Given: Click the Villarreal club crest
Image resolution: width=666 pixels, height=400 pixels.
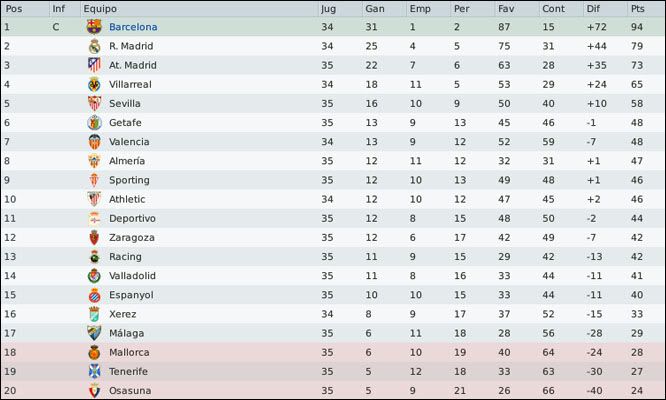Looking at the screenshot, I should (x=94, y=84).
